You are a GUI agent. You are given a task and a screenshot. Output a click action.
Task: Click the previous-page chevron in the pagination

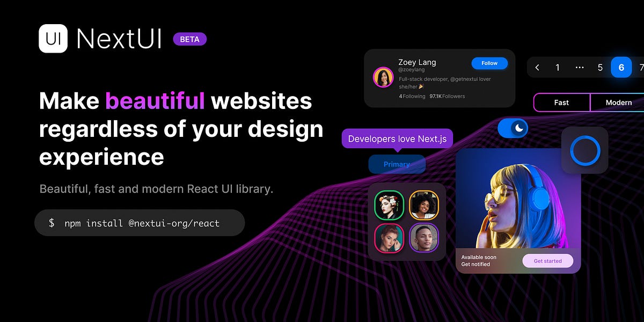click(x=537, y=67)
